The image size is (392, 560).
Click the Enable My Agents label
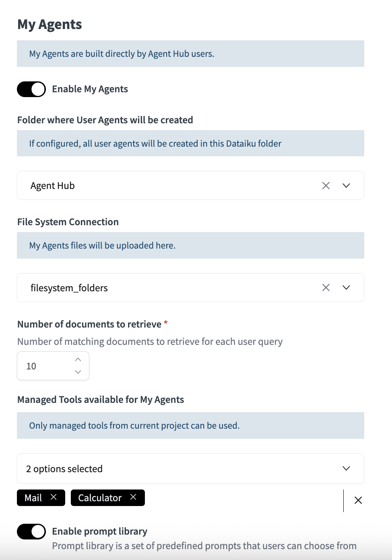pos(90,89)
